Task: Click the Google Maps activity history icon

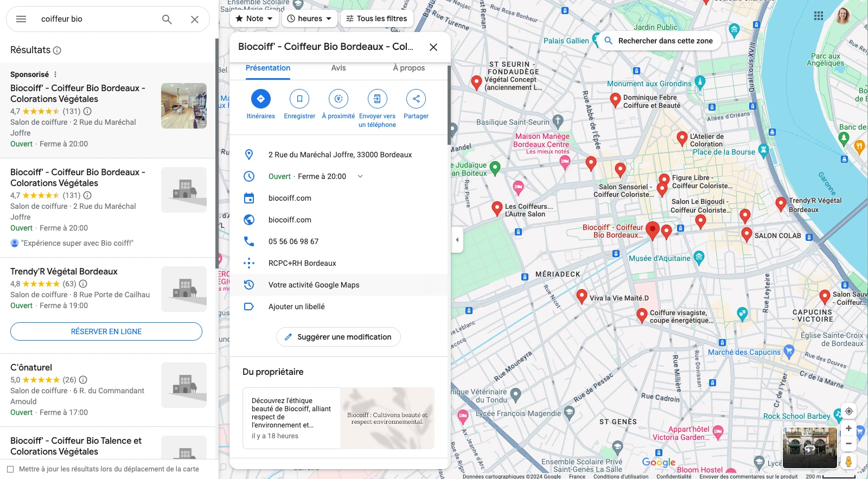Action: (x=249, y=285)
